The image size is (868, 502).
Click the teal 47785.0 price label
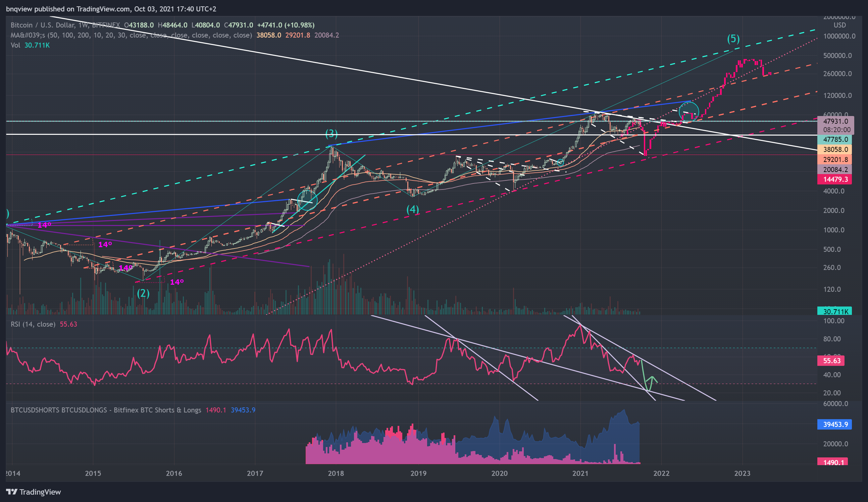click(834, 140)
